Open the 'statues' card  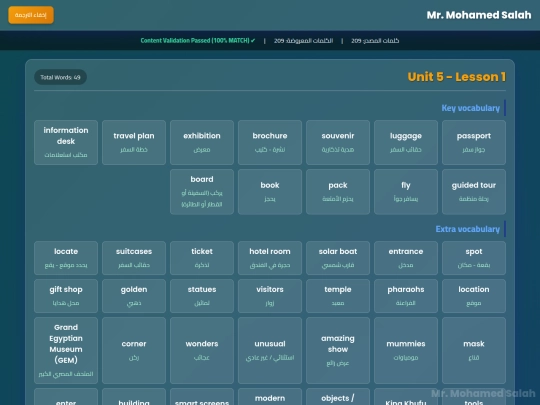(x=202, y=296)
